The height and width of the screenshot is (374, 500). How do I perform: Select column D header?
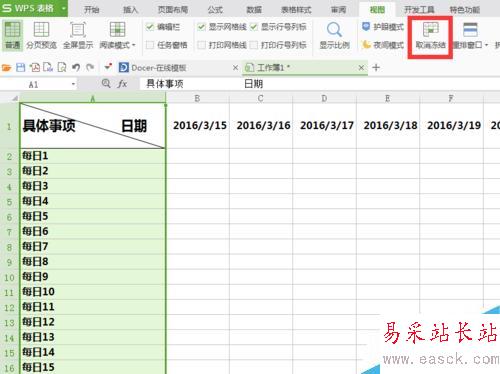coord(324,98)
